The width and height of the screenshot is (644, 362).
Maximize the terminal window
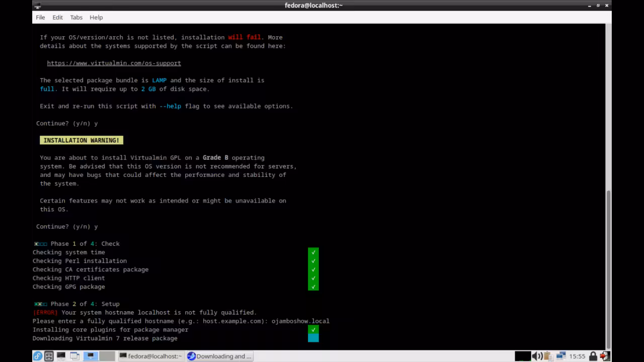click(598, 5)
